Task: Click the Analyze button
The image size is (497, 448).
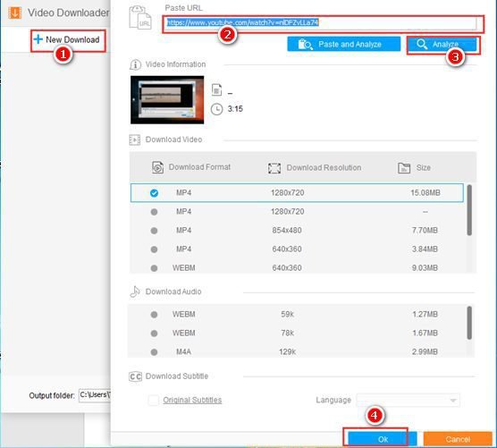Action: [442, 45]
